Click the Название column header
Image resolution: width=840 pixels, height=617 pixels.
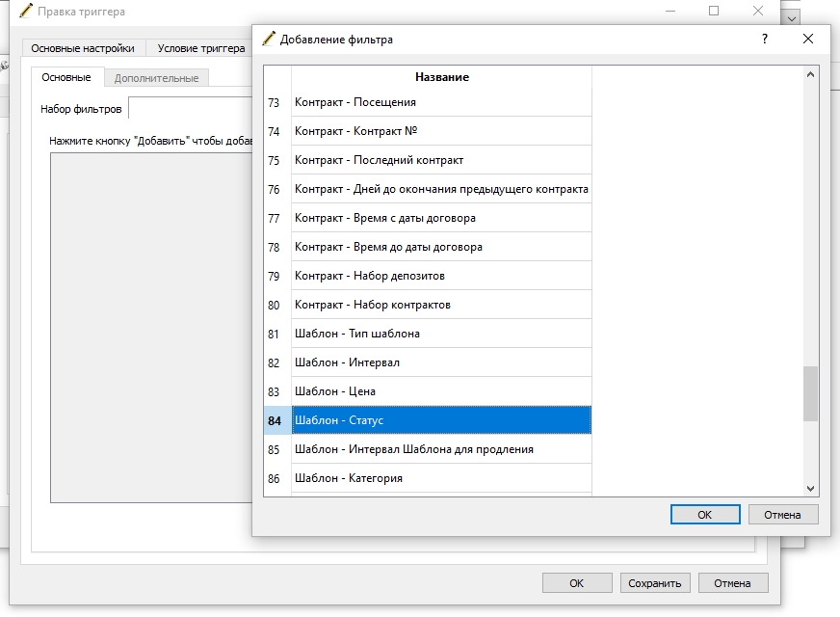pyautogui.click(x=442, y=77)
